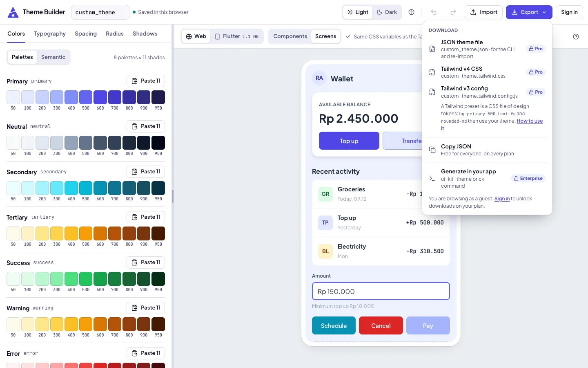Select Web platform preview
Screen dimensions: 588x368
pos(196,36)
